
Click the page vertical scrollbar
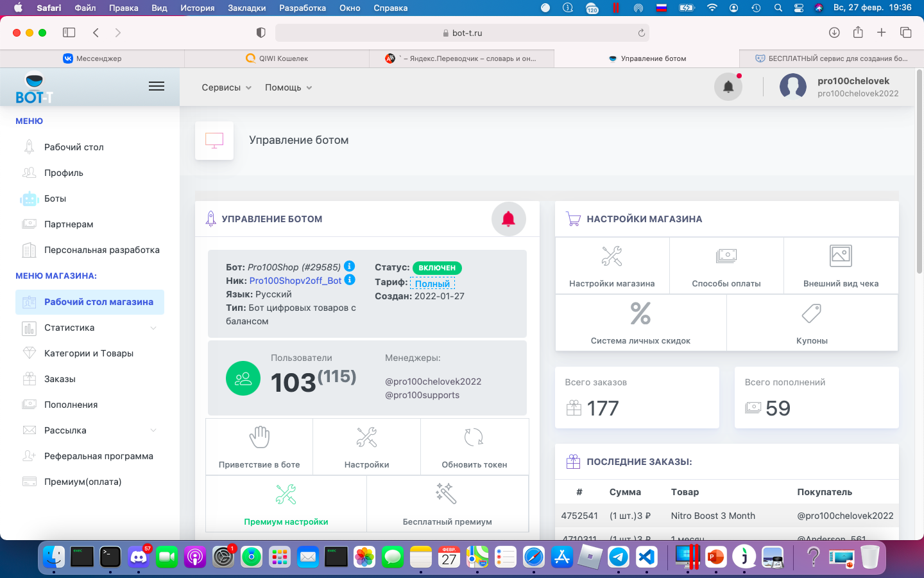(920, 172)
